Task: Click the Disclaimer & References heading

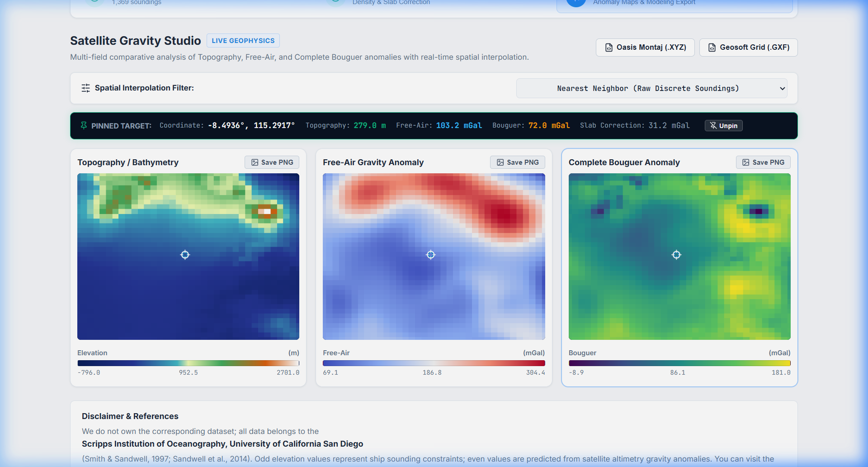Action: [x=130, y=416]
